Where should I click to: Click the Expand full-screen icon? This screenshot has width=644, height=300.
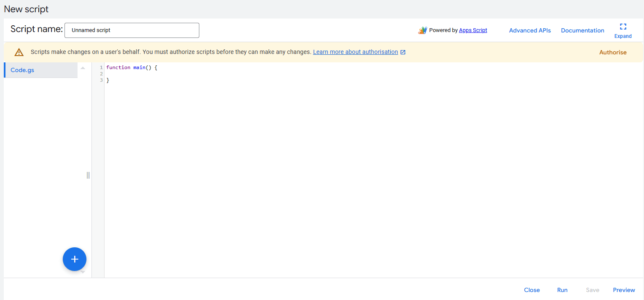(x=623, y=27)
